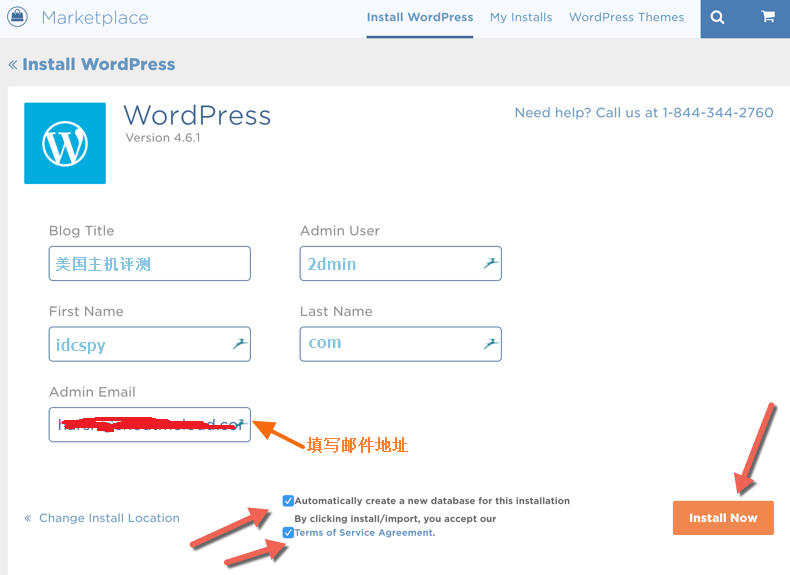
Task: Open the search magnifier icon
Action: tap(717, 18)
